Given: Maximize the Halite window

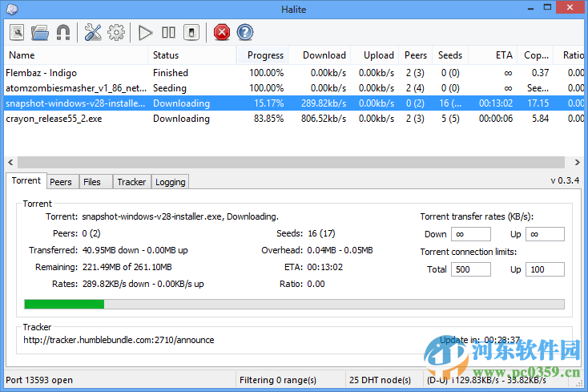Looking at the screenshot, I should pyautogui.click(x=547, y=8).
